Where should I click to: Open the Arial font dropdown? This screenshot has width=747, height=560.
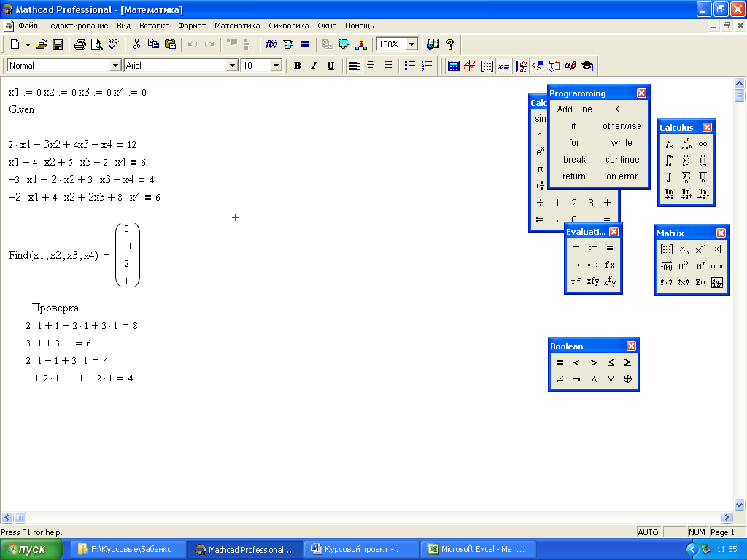(x=233, y=66)
